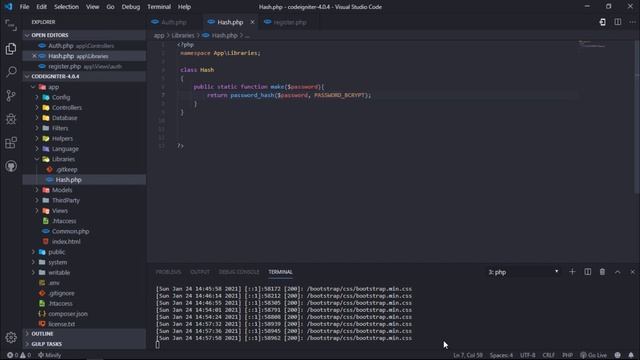Start Go Live server from status bar
Viewport: 640px width, 360px height.
pyautogui.click(x=593, y=355)
